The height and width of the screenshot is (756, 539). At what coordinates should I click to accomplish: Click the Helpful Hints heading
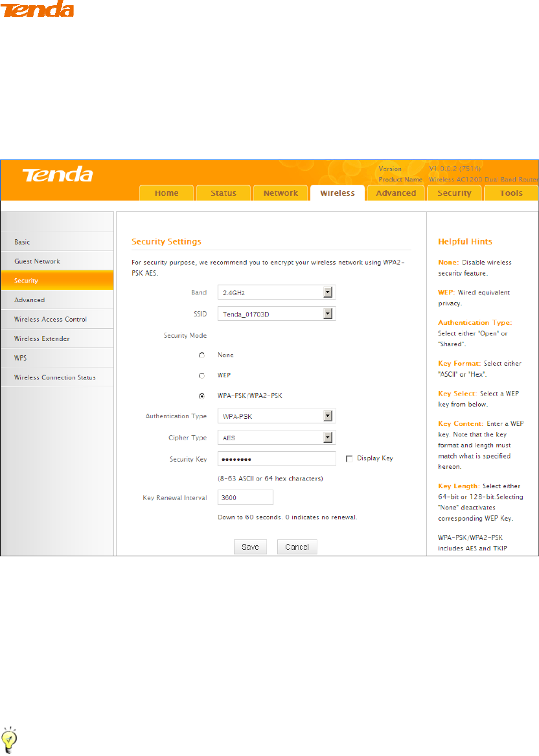coord(464,242)
